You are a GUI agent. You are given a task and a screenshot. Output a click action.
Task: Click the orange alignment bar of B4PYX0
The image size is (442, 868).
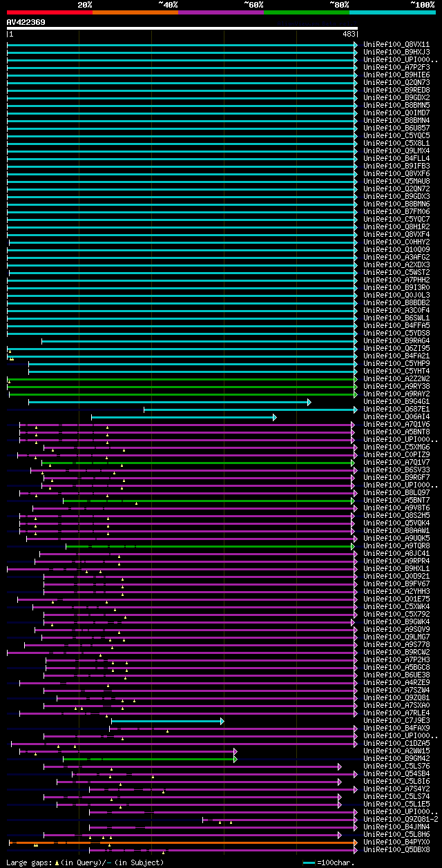(x=183, y=842)
